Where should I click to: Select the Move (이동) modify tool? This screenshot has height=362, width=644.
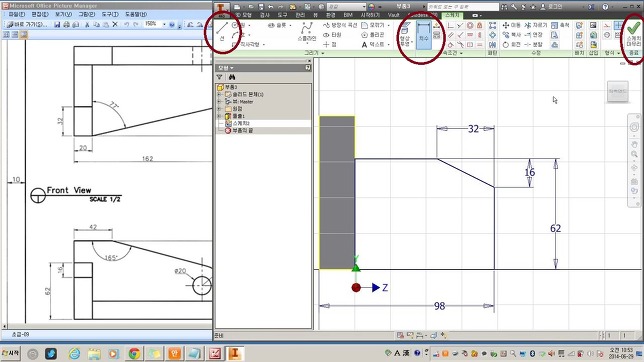pos(511,25)
